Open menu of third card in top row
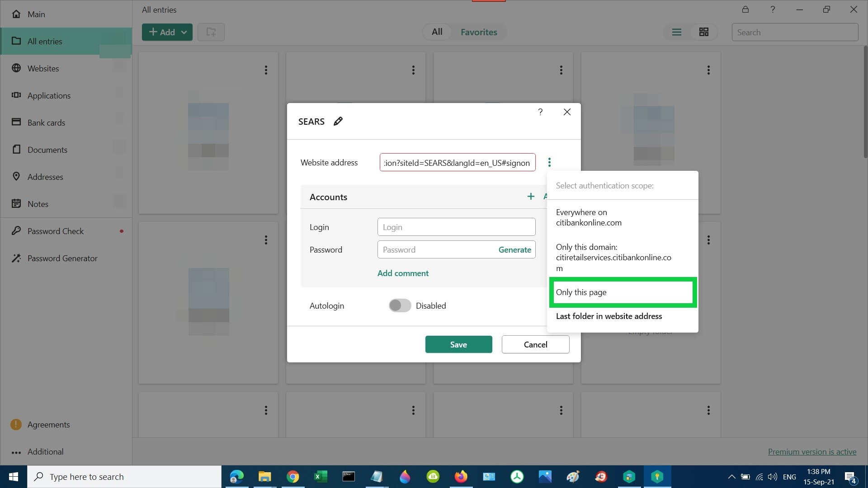Viewport: 868px width, 488px height. (x=561, y=70)
